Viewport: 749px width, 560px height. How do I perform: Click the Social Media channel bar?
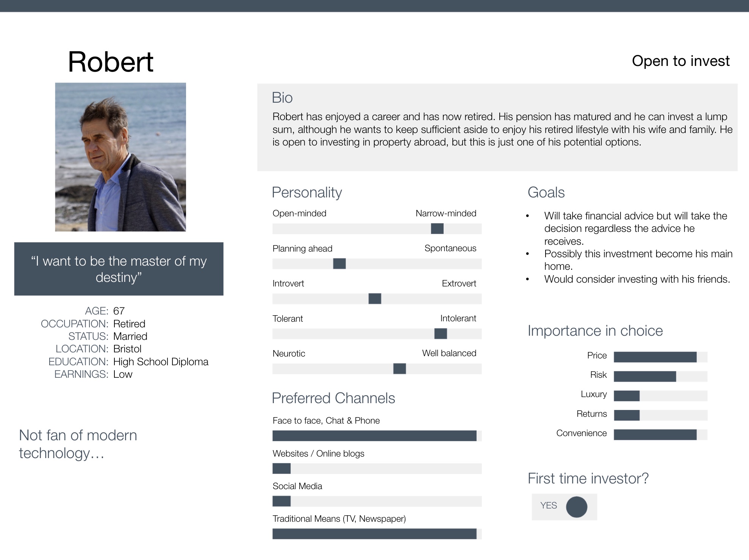[x=377, y=501]
